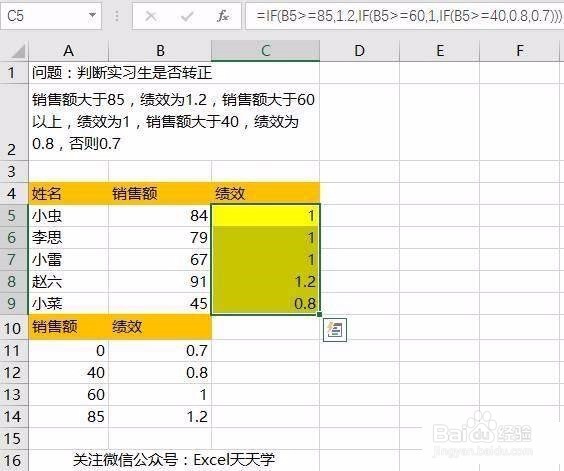Select row 14 header

point(14,417)
